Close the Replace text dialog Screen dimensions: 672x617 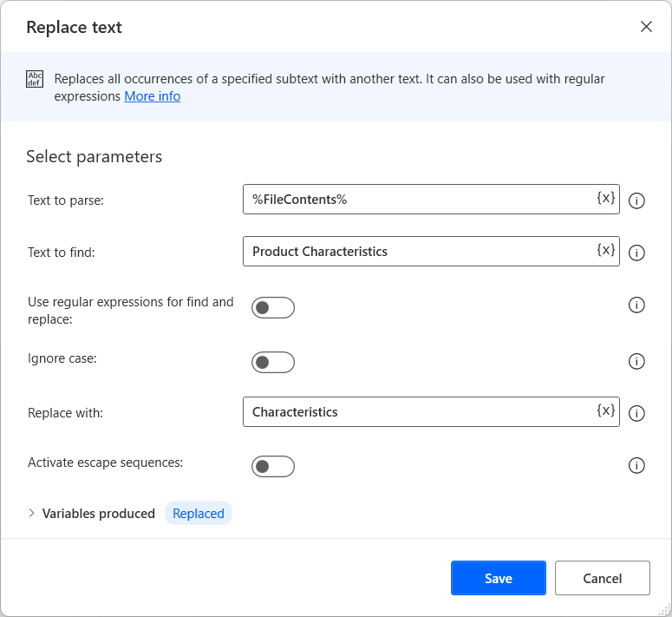(x=646, y=27)
